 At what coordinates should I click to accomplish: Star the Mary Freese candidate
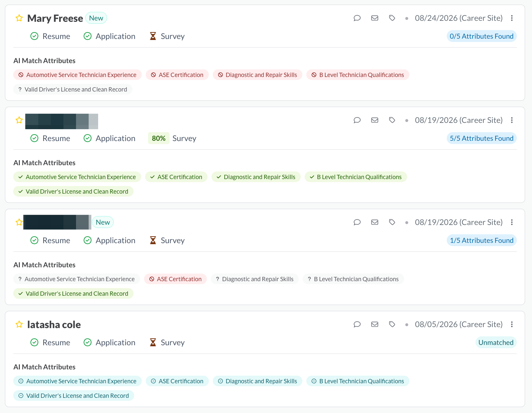[19, 18]
